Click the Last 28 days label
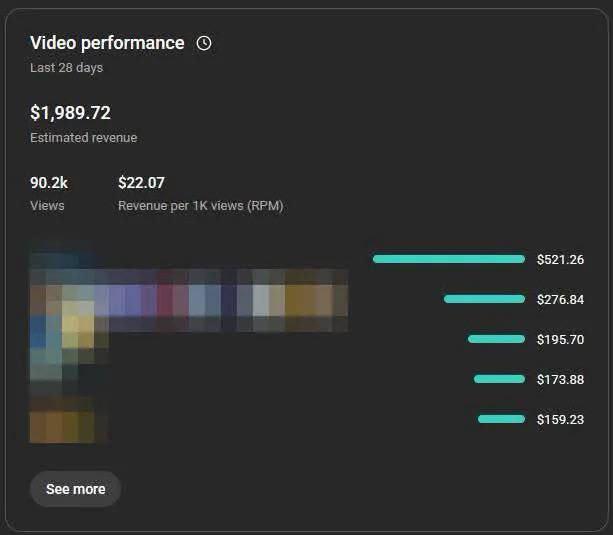Viewport: 613px width, 535px height. click(66, 68)
